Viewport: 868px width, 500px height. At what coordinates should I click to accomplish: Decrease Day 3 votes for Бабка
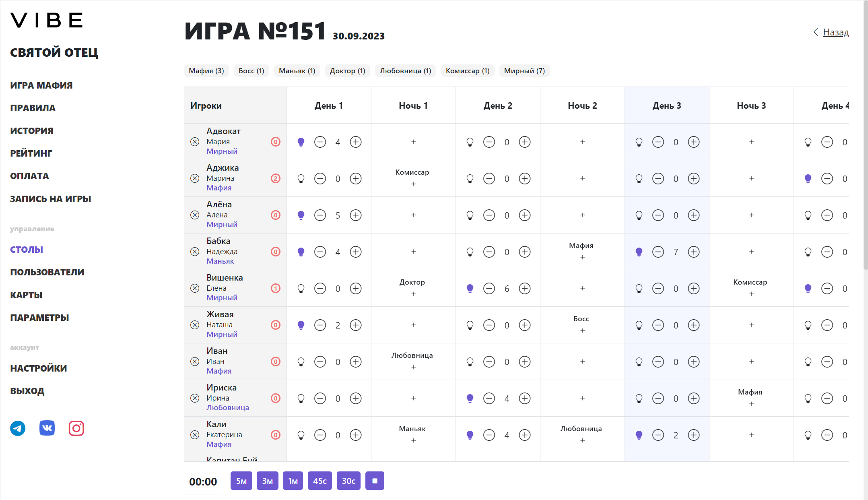pos(658,252)
